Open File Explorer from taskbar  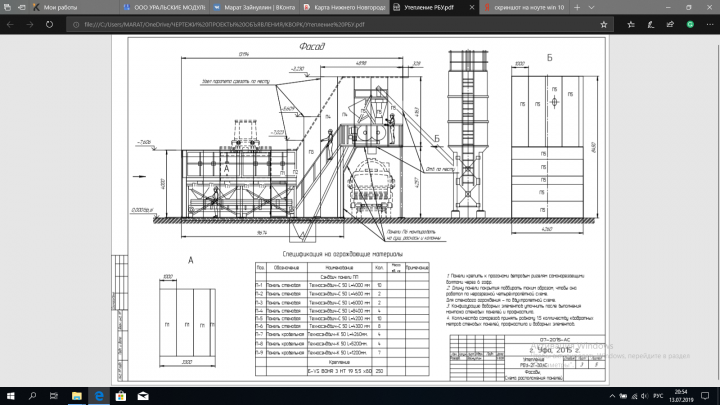pyautogui.click(x=77, y=396)
